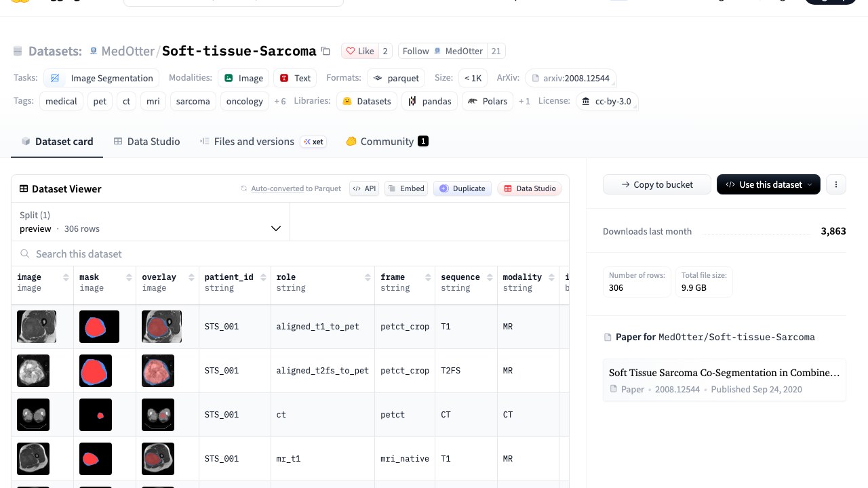Viewport: 868px width, 488px height.
Task: Go to Files and versions tab
Action: pos(263,142)
